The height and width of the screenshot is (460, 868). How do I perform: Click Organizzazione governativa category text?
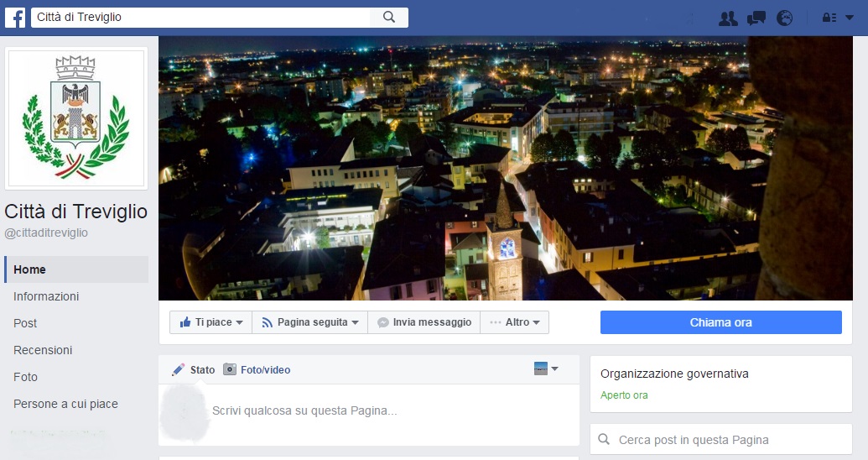(674, 374)
